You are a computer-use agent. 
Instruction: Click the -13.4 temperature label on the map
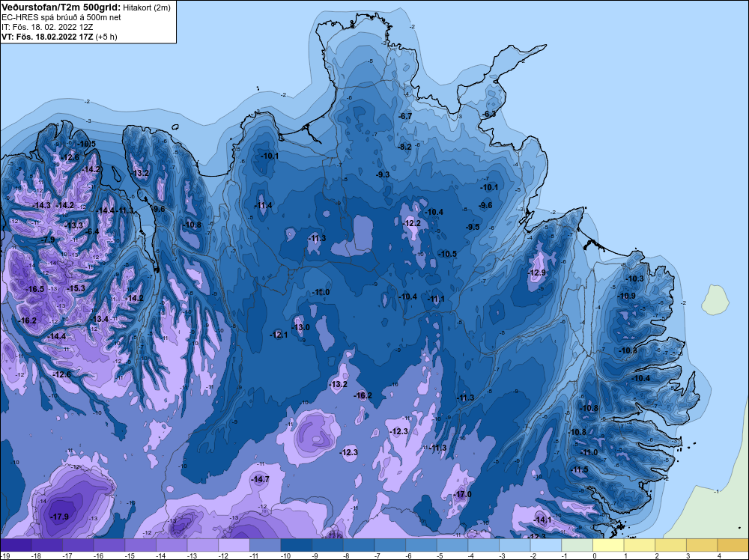point(100,319)
